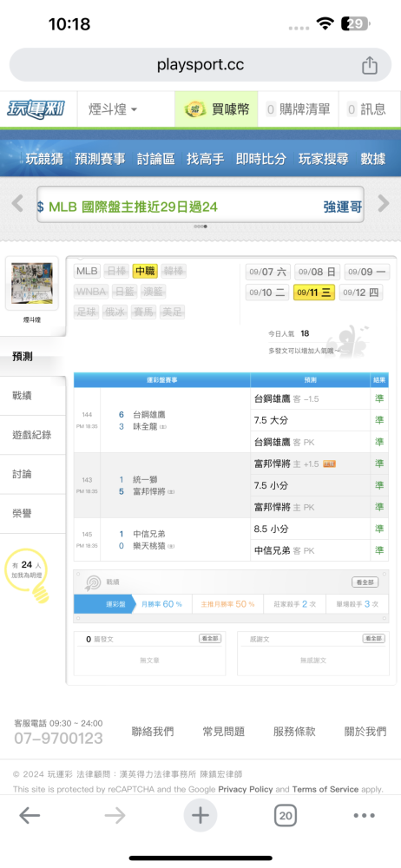Switch to 預測 sidebar tab
The width and height of the screenshot is (401, 868).
pyautogui.click(x=33, y=357)
